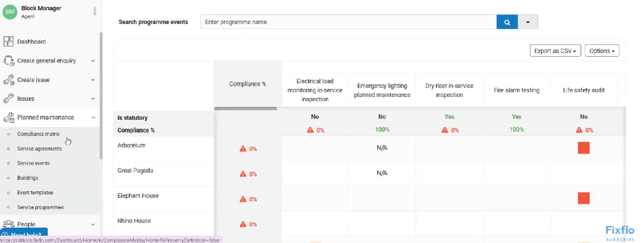Click Arboretum's red Life safety audit square
Viewport: 644px width, 243px height.
tap(583, 148)
